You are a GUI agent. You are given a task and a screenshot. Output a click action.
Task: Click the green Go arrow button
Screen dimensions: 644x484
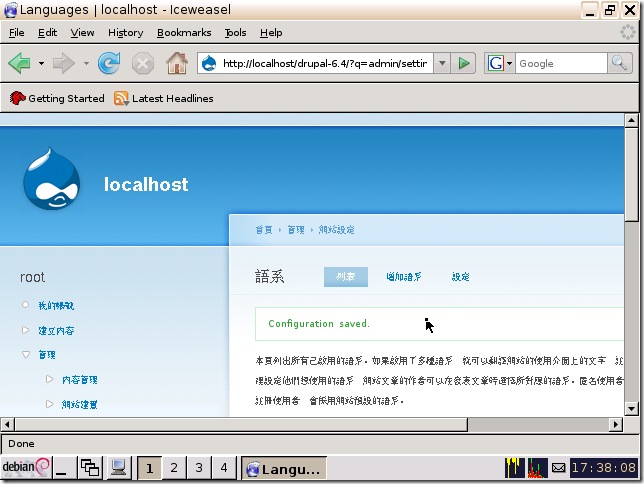tap(464, 63)
